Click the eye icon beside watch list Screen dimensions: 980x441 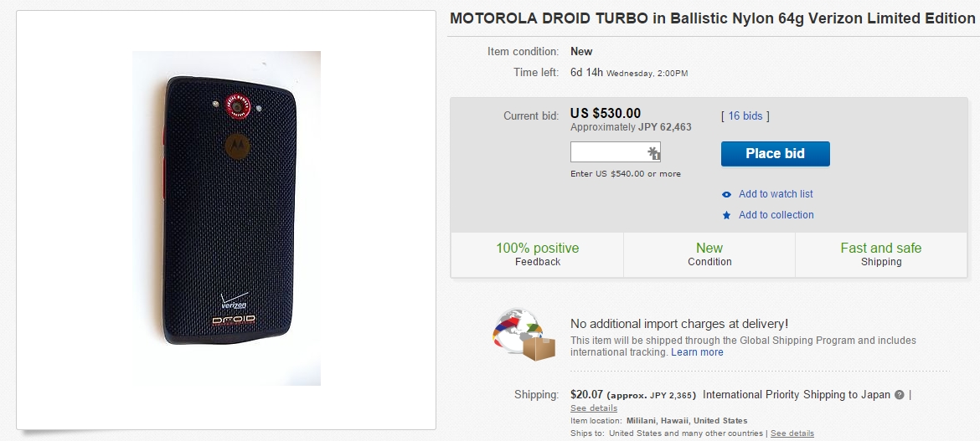point(726,194)
